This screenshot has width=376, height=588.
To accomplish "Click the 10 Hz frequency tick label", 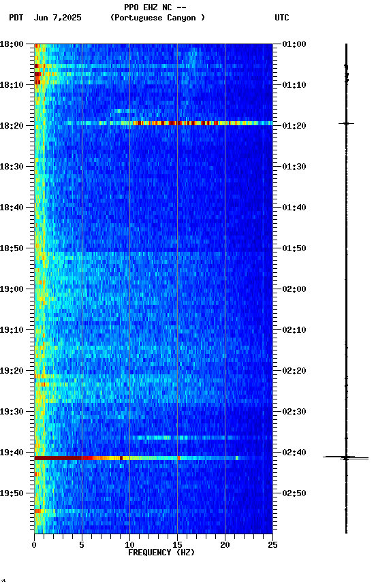I will coord(129,545).
